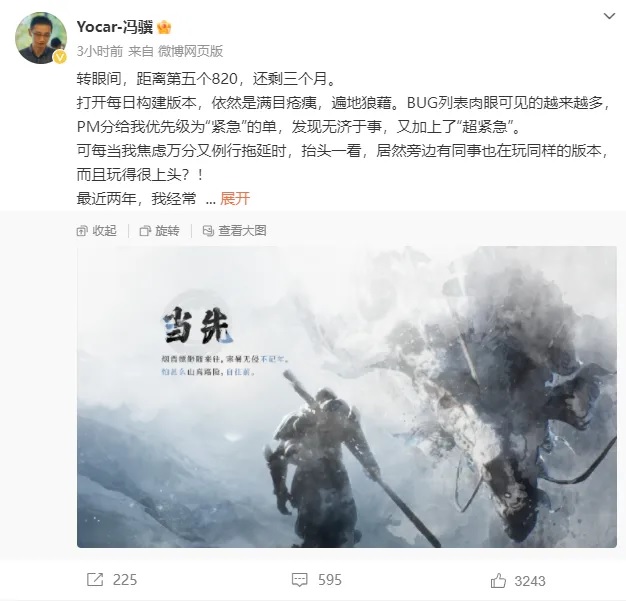Click the rotate image icon

pos(145,231)
